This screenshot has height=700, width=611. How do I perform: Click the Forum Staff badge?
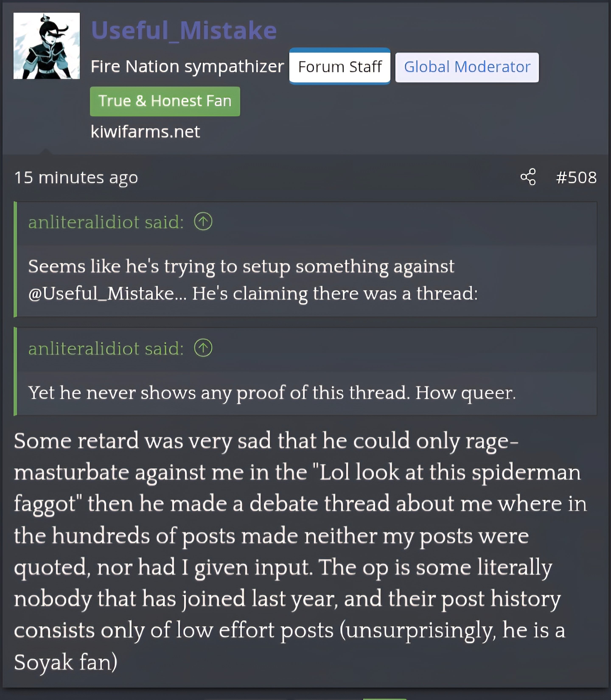point(340,66)
